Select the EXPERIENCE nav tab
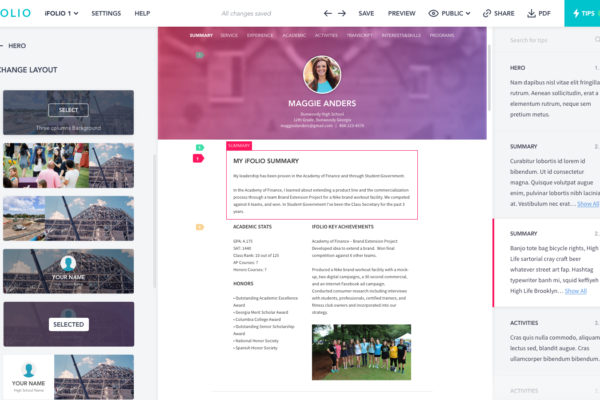600x400 pixels. [260, 35]
